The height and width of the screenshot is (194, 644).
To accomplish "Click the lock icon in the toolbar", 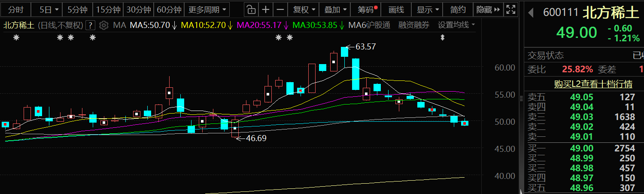I will [251, 9].
